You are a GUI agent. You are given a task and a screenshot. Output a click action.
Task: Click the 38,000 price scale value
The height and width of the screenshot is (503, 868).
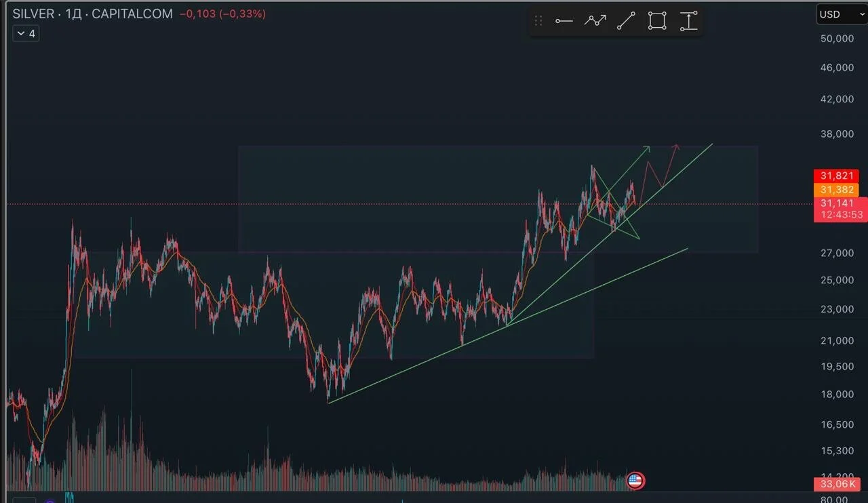click(x=837, y=134)
